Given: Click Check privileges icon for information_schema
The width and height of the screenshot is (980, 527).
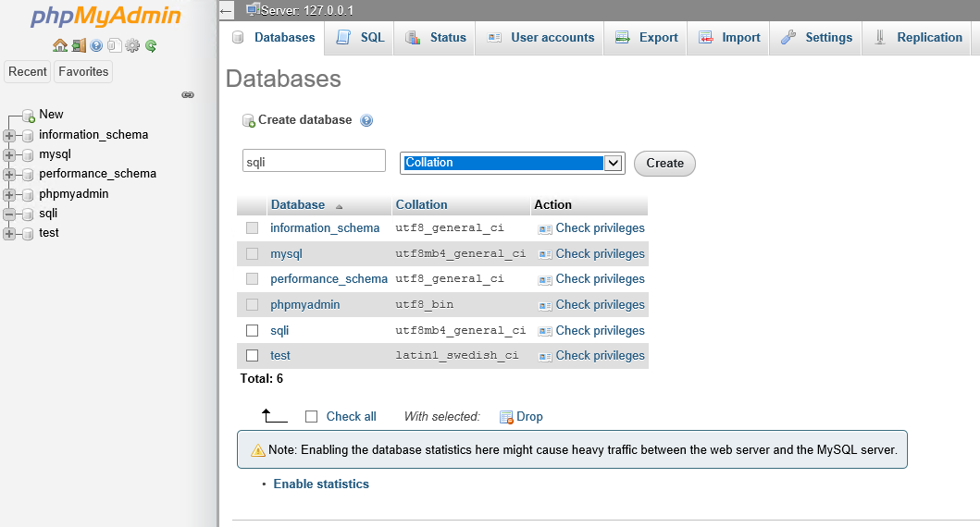Looking at the screenshot, I should tap(545, 229).
